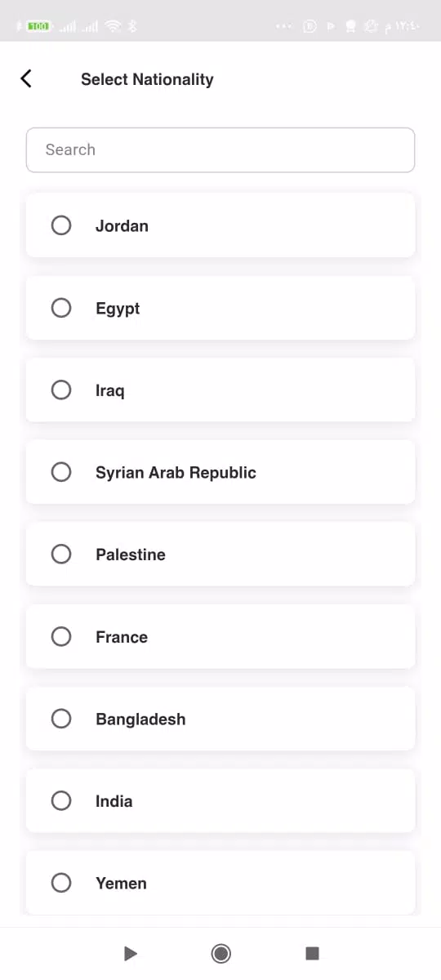Tap the circular record button at bottom

coord(220,953)
